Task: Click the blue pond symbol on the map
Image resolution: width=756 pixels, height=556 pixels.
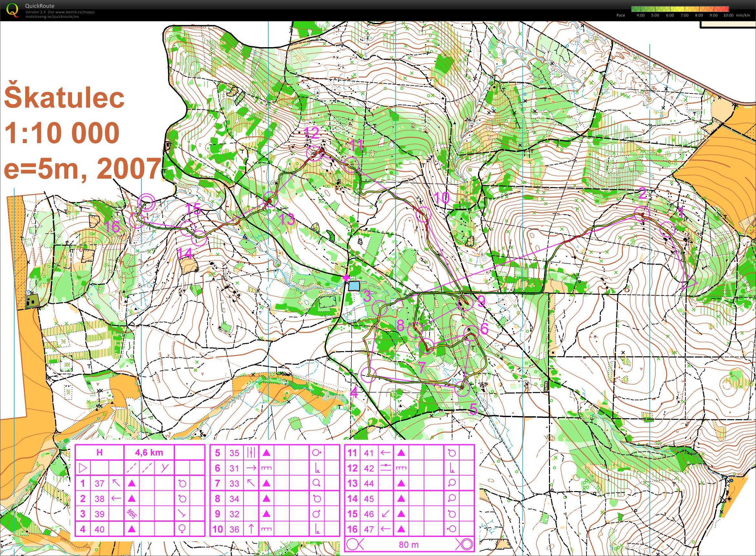Action: [x=354, y=287]
